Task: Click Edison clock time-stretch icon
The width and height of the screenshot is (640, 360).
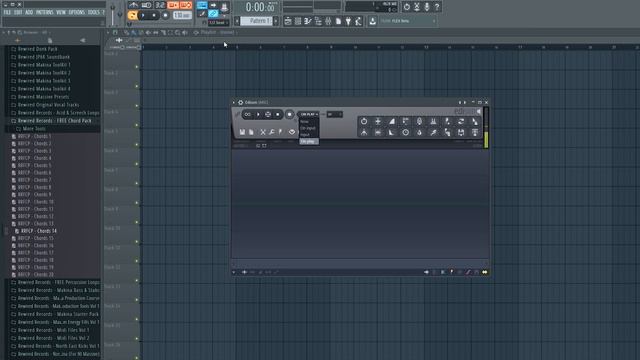Action: click(x=405, y=132)
